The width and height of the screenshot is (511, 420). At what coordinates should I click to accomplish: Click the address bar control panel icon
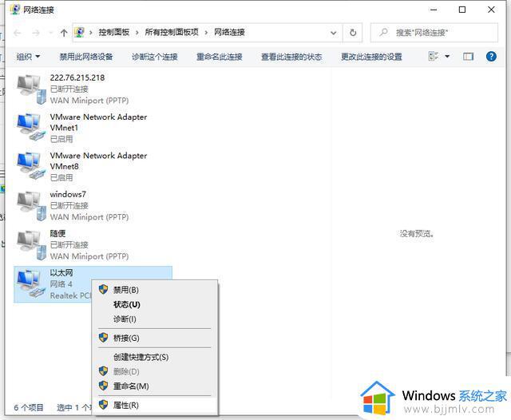80,32
